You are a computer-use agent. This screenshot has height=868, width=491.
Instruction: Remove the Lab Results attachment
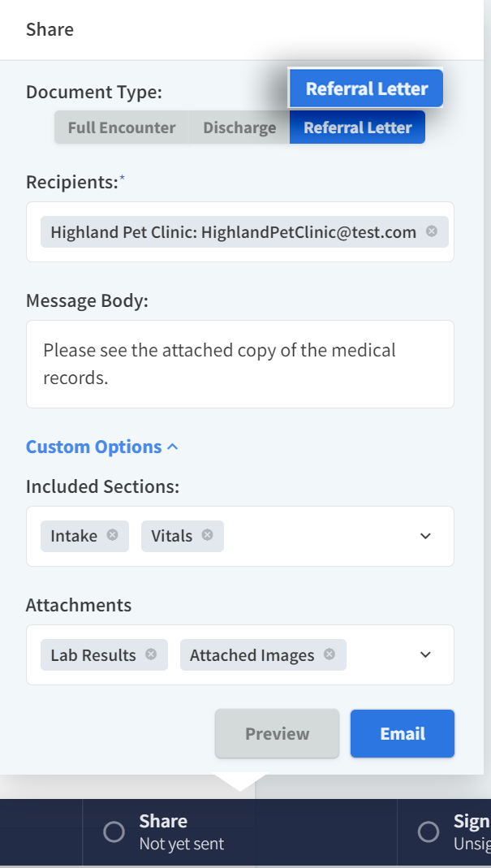tap(151, 654)
